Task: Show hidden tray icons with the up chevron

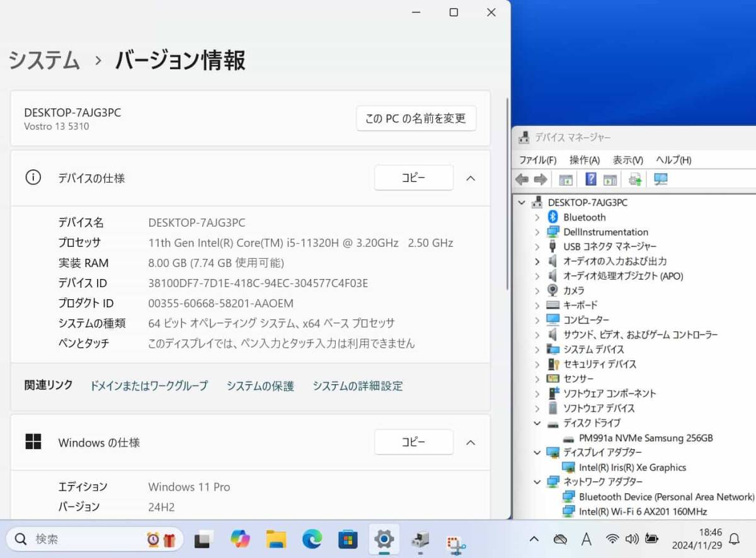Action: (x=534, y=539)
